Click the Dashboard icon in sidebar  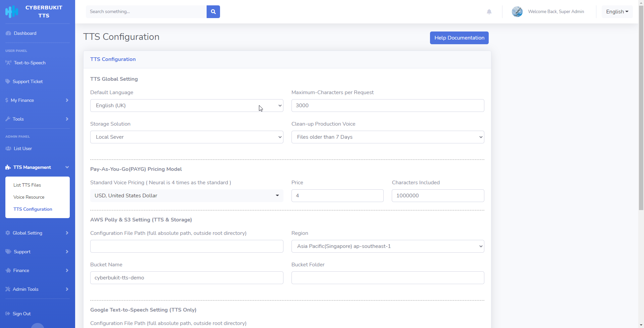(8, 33)
